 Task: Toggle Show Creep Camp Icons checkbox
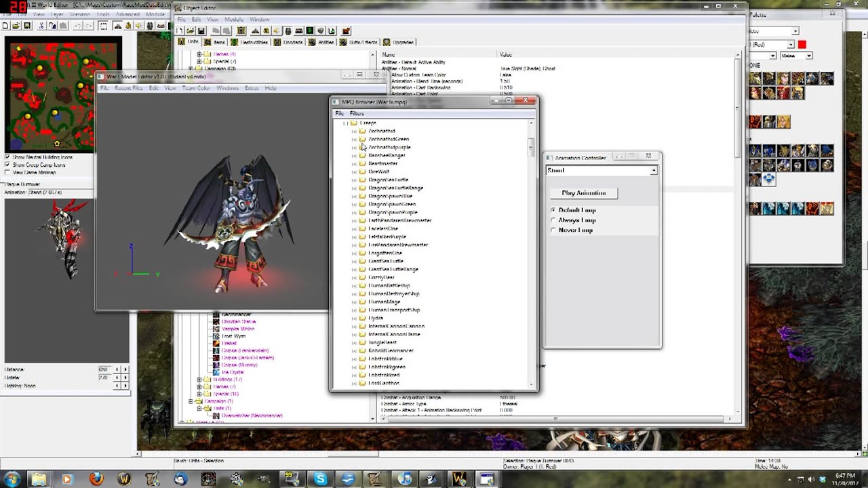click(7, 165)
